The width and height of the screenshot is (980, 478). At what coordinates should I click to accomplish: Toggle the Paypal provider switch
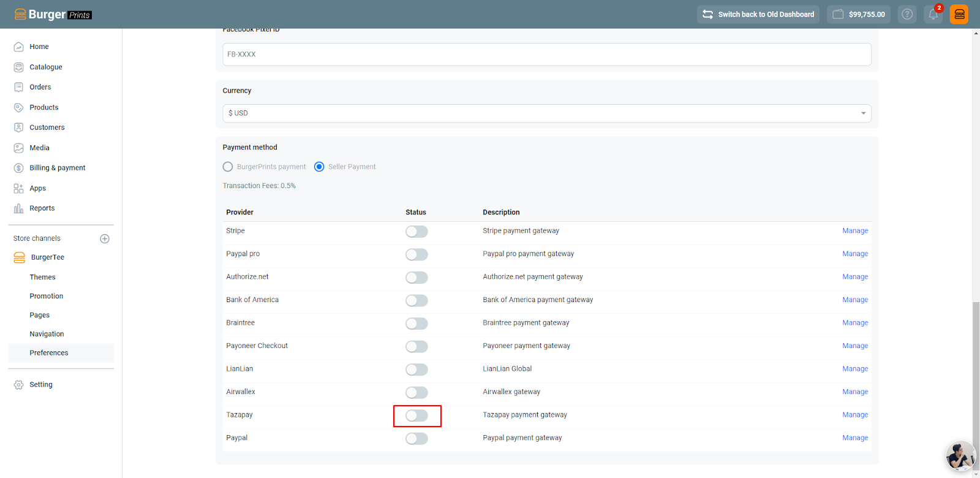[417, 438]
